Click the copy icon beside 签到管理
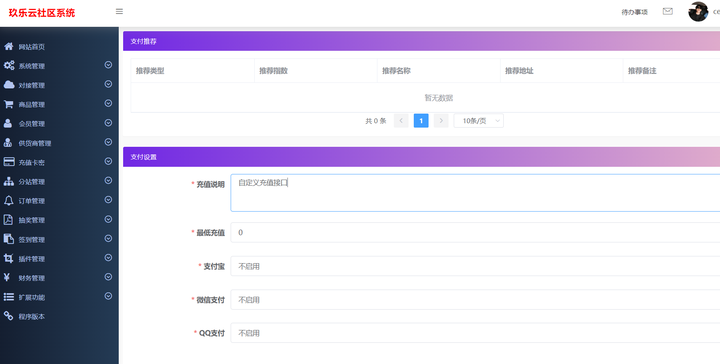Viewport: 720px width, 364px height. point(9,239)
